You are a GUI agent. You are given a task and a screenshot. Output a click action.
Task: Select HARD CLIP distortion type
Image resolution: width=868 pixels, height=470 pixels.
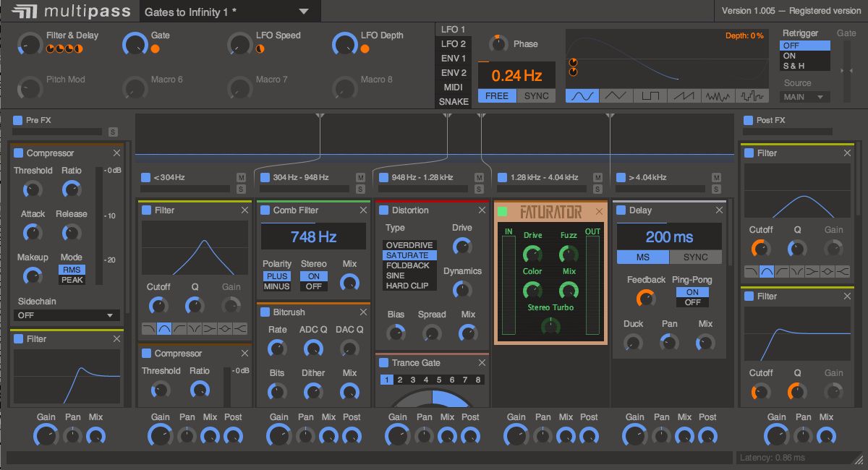[407, 286]
